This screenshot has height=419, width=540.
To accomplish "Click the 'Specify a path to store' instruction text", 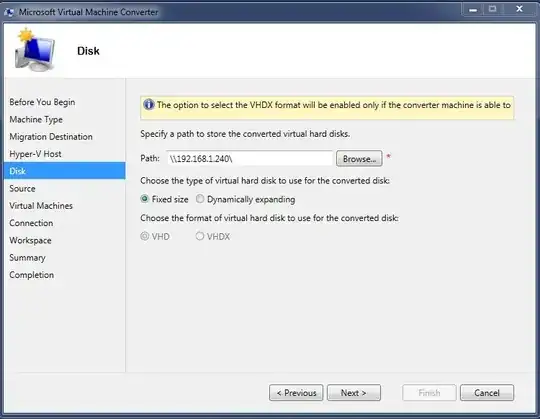I will [x=245, y=134].
